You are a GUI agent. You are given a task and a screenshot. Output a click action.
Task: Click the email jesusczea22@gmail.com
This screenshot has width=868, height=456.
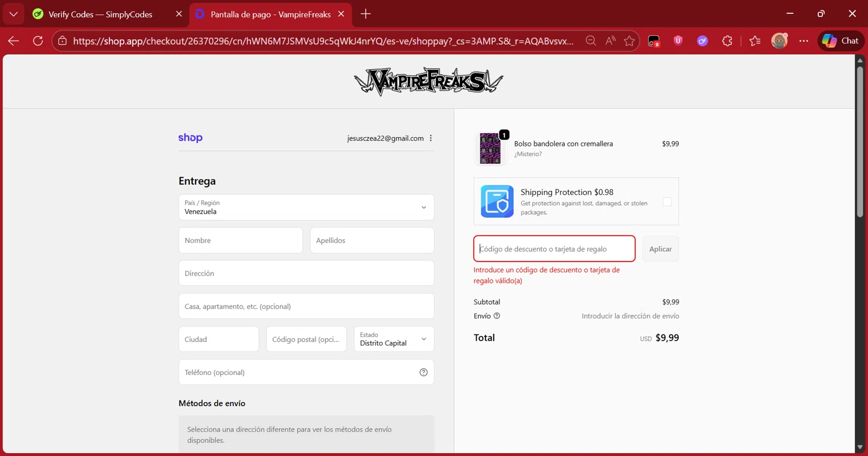pyautogui.click(x=385, y=138)
